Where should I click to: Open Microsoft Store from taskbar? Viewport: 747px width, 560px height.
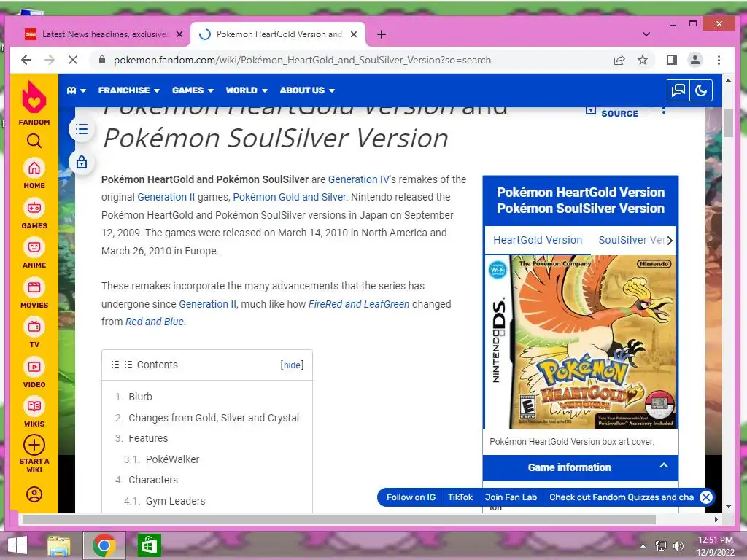point(149,545)
